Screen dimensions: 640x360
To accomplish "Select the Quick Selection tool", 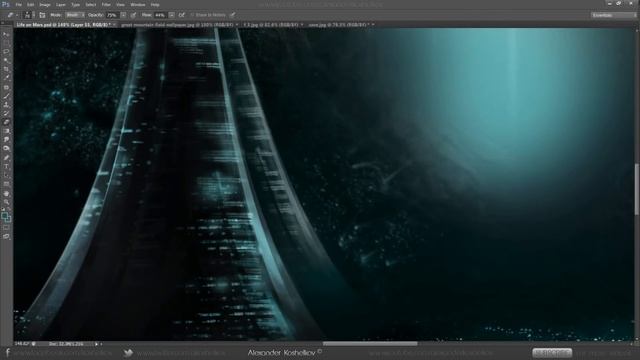I will (x=6, y=61).
